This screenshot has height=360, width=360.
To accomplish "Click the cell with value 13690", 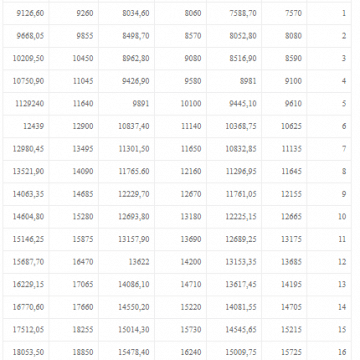I will tap(180, 239).
